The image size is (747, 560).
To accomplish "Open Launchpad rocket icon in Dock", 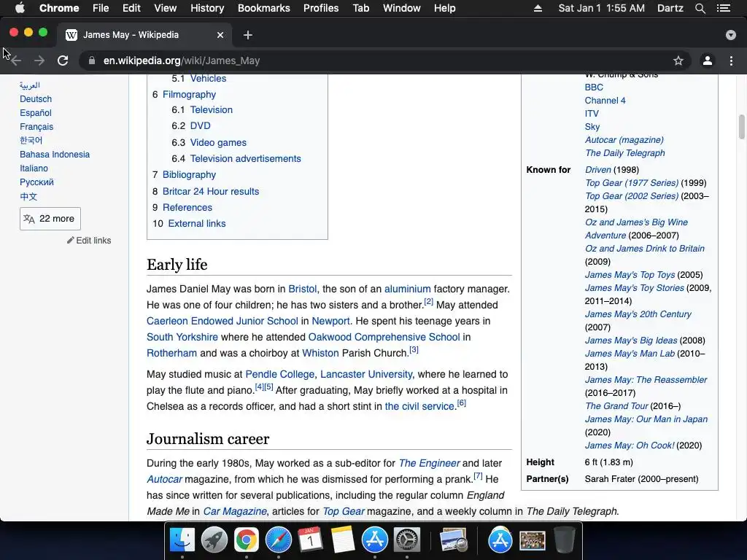I will pos(214,540).
